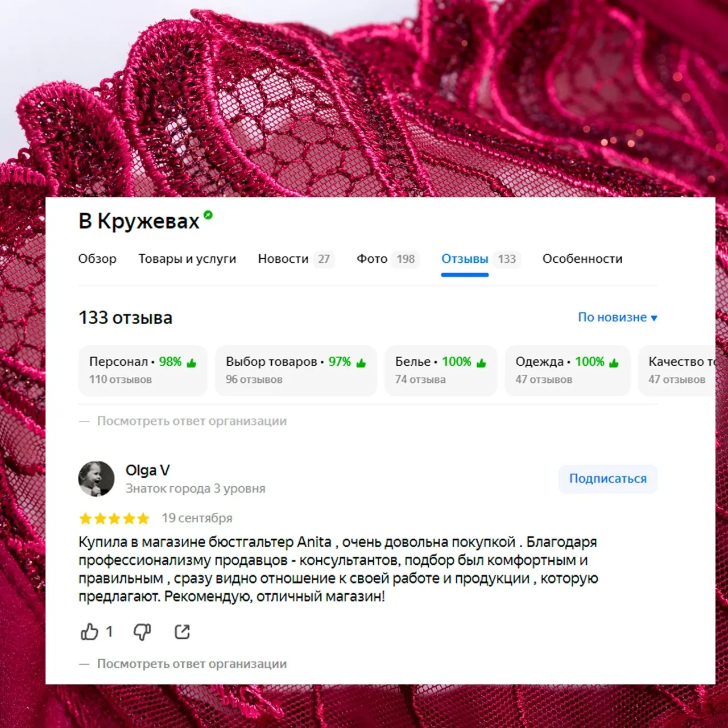Switch to the Обзор tab
Screen dimensions: 728x728
pos(97,259)
